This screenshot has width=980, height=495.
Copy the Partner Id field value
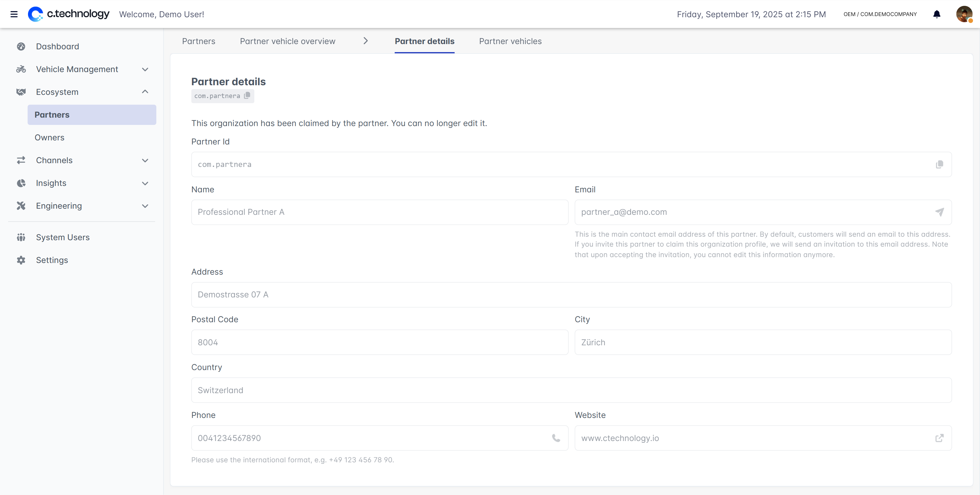click(x=939, y=165)
